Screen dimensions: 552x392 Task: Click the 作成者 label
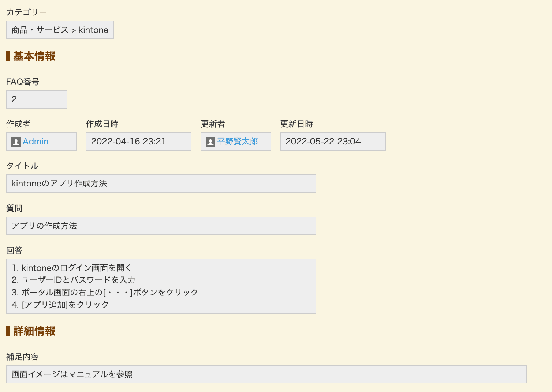18,124
